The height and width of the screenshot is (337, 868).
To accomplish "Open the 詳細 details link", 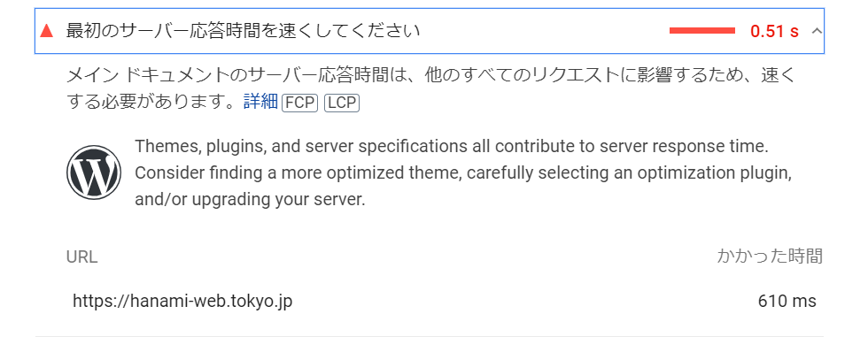I will pos(260,102).
